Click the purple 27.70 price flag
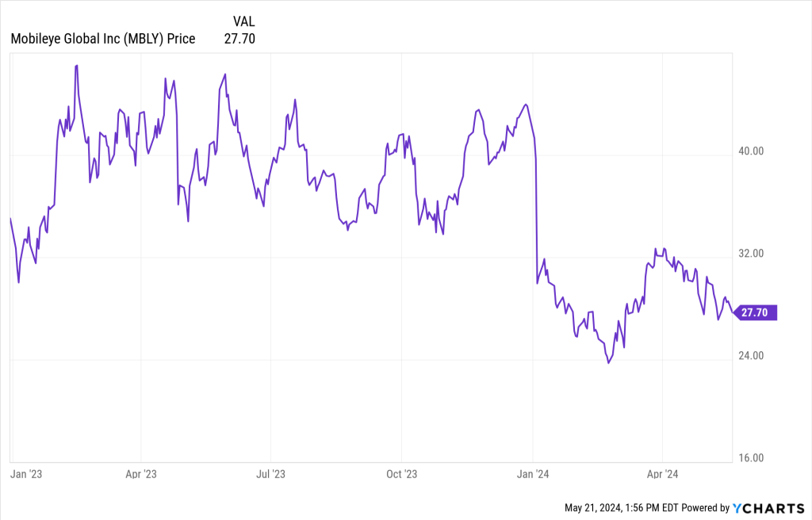812x520 pixels. (x=754, y=313)
